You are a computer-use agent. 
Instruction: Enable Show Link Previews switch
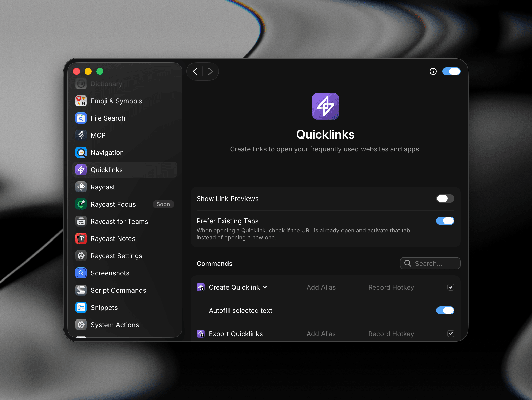coord(445,199)
